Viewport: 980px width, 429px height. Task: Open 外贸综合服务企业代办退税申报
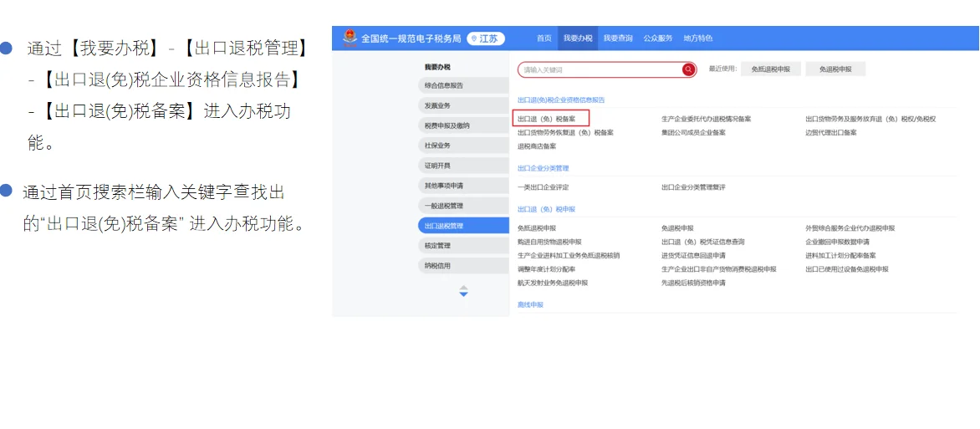[x=850, y=228]
